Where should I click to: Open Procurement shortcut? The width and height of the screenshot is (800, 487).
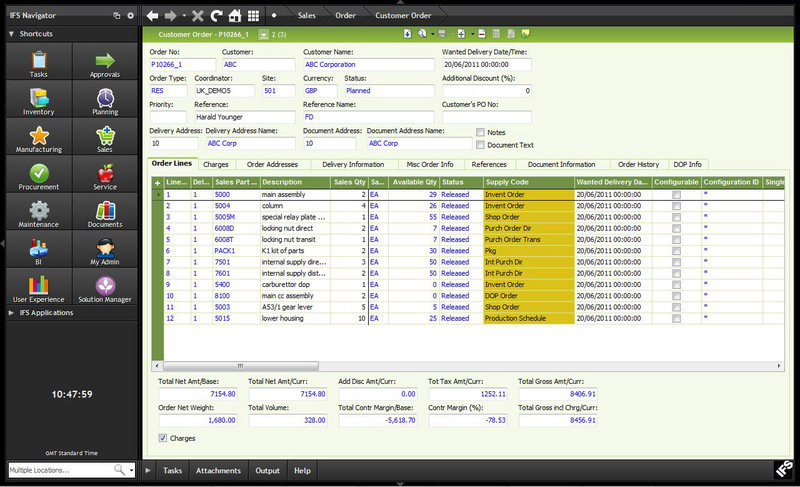(39, 174)
